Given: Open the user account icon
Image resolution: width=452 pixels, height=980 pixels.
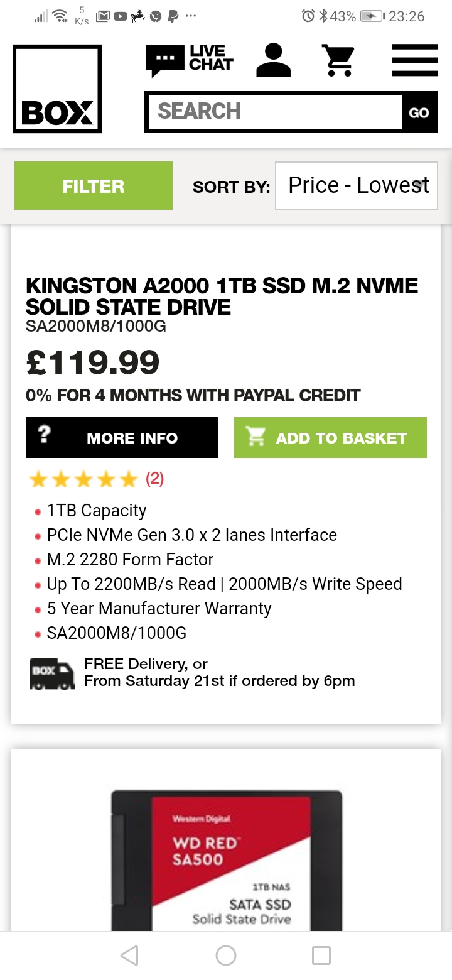Looking at the screenshot, I should [274, 60].
